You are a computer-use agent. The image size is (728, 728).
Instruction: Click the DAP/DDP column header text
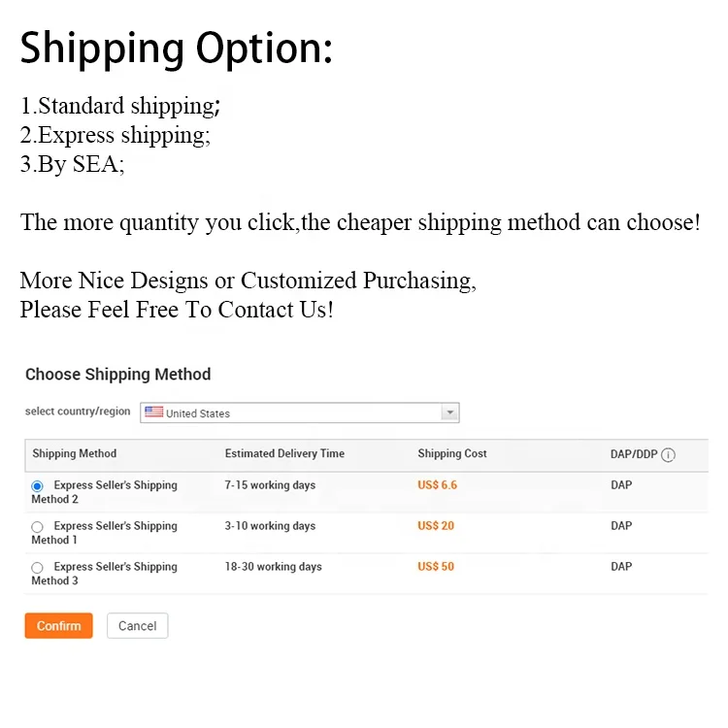click(634, 454)
